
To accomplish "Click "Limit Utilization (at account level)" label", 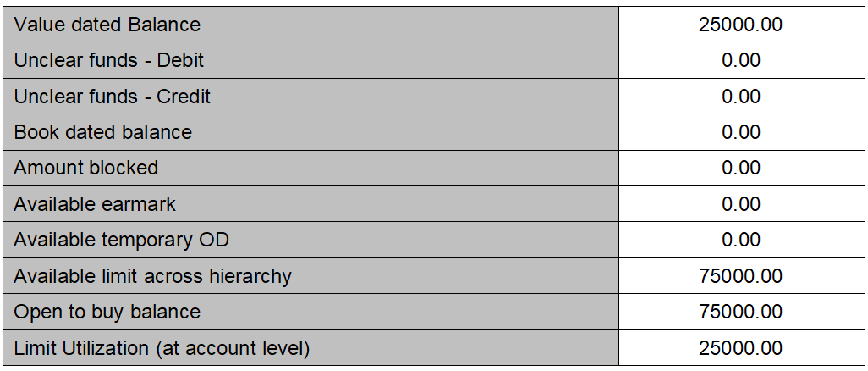I will [x=162, y=348].
